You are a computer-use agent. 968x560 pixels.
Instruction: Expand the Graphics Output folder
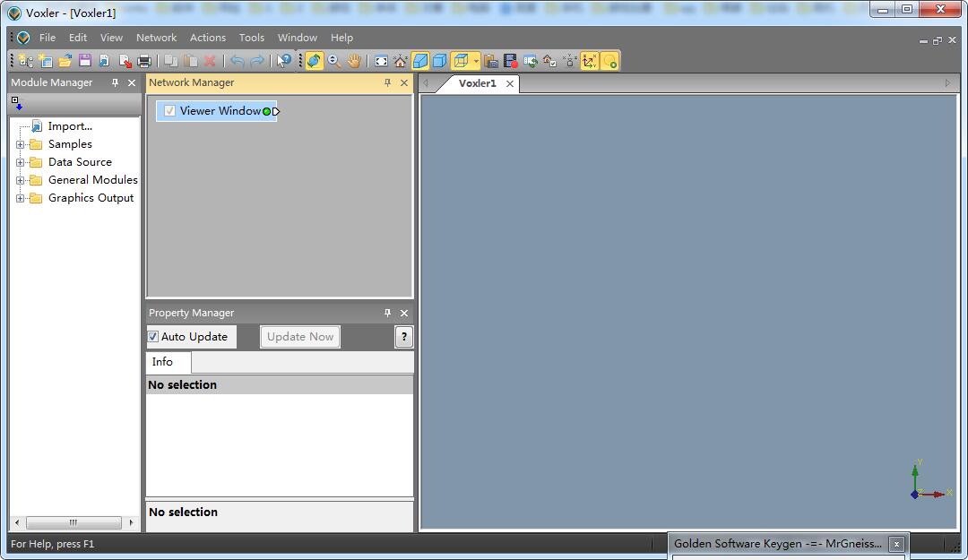tap(21, 198)
